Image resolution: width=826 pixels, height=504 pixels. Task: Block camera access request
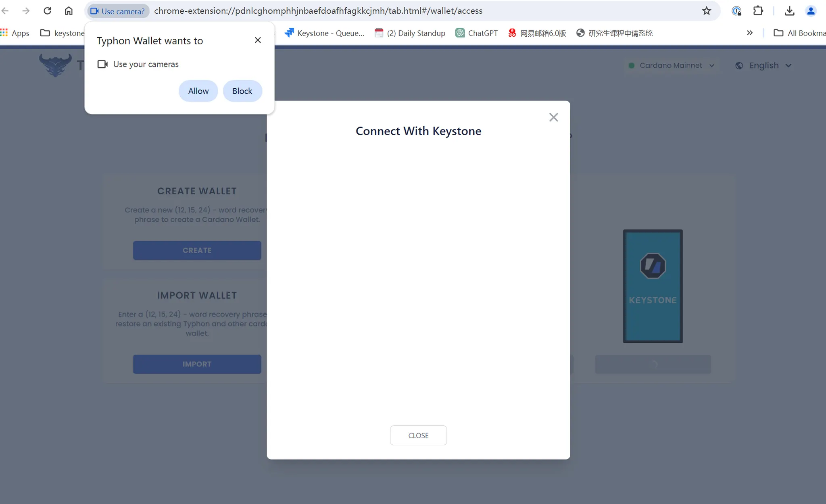(242, 91)
